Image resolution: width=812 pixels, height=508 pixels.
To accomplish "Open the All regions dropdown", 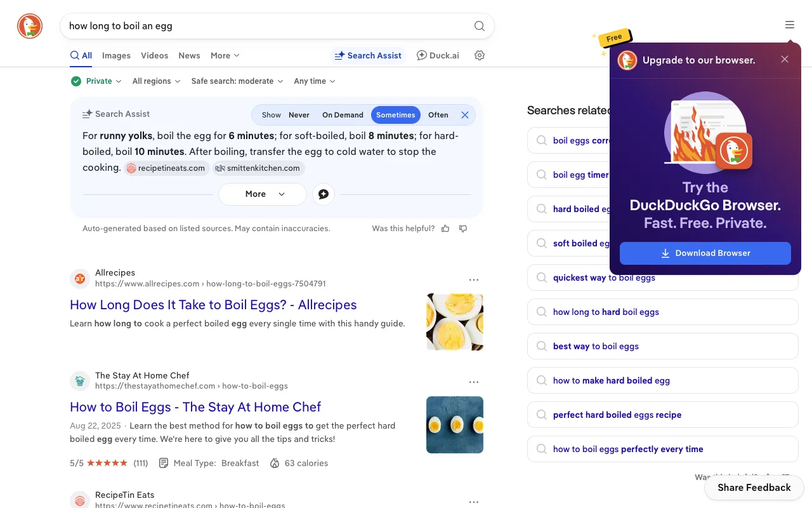I will coord(156,81).
